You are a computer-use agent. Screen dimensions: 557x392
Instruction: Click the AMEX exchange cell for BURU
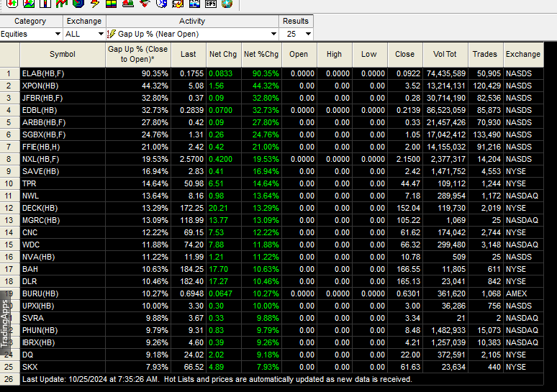(523, 294)
